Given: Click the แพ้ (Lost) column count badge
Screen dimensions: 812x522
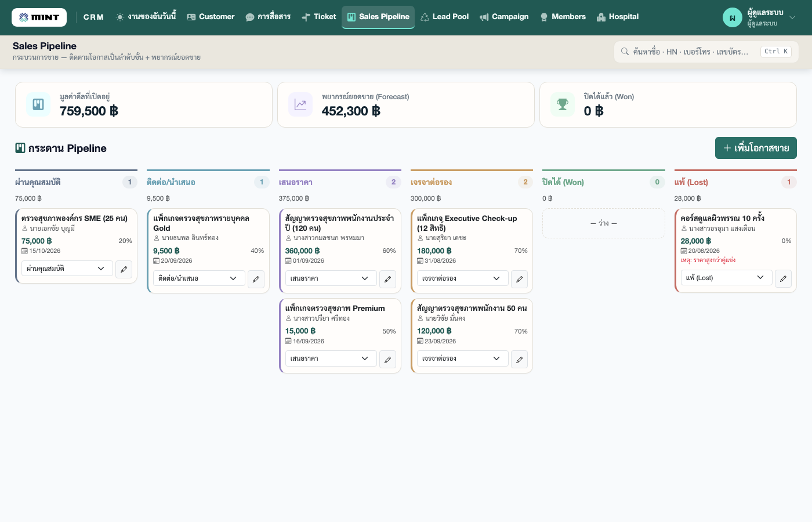Looking at the screenshot, I should (789, 182).
